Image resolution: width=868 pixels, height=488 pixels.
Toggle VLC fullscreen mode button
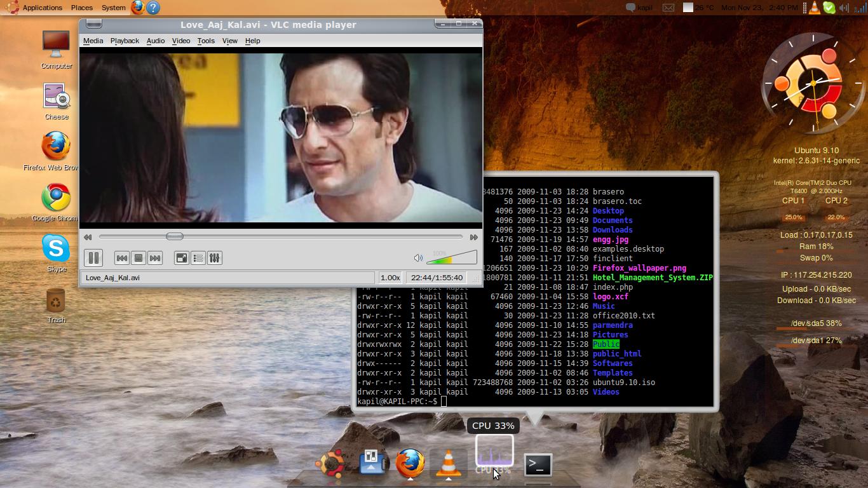coord(182,258)
